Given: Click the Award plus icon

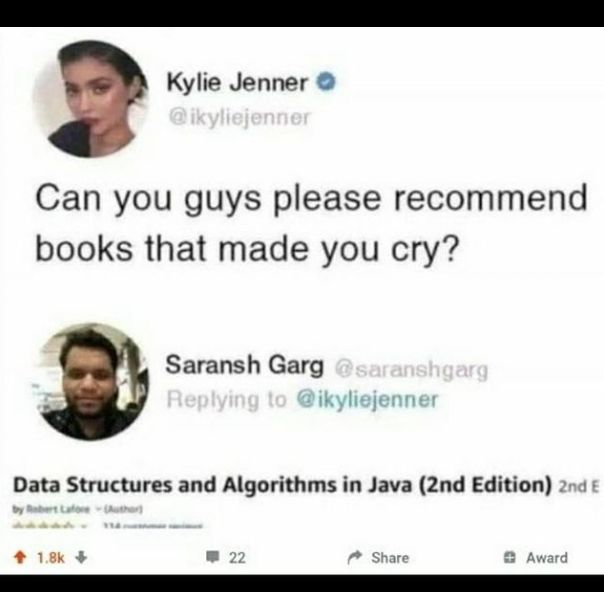Looking at the screenshot, I should click(510, 557).
